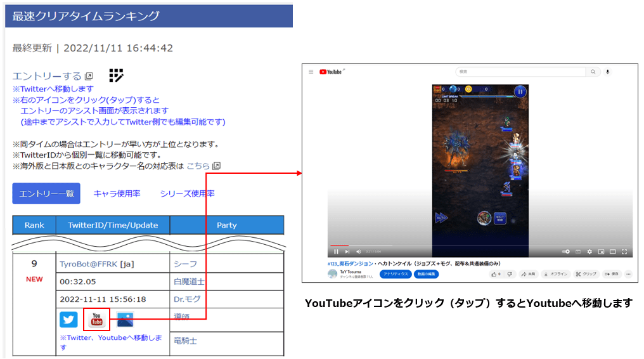Mute the video with the volume icon
Image resolution: width=644 pixels, height=359 pixels.
tap(358, 252)
